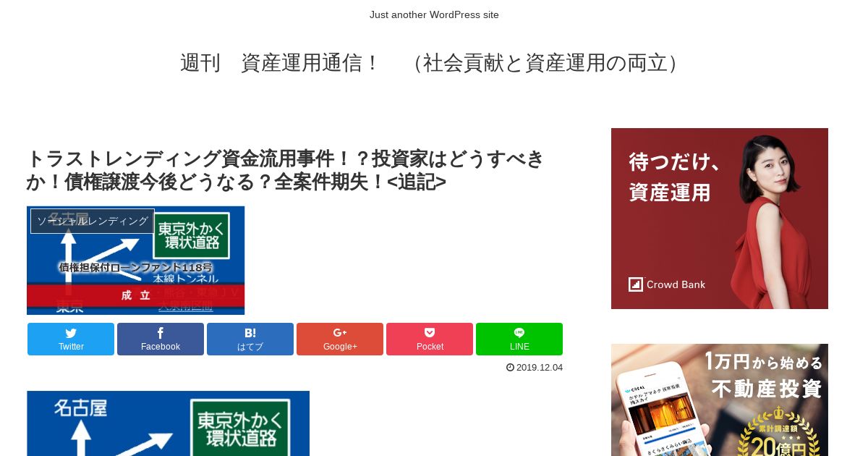The height and width of the screenshot is (456, 868).
Task: Click the Twitter bird icon
Action: click(71, 333)
